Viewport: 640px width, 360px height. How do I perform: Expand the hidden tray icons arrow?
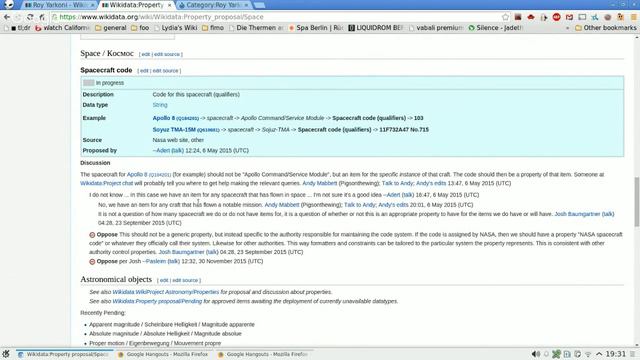coord(599,354)
